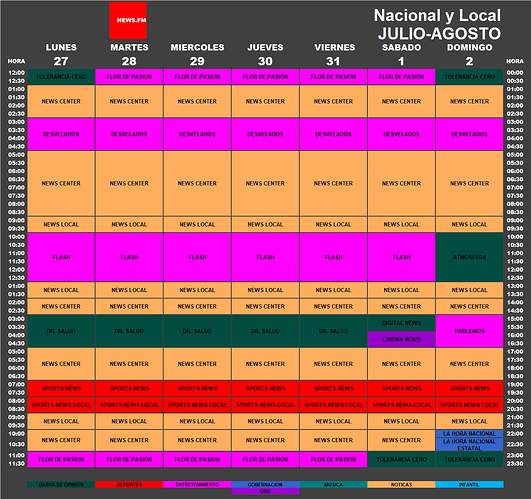This screenshot has height=499, width=531.
Task: Click Sunday's 23:00 TOLERANCIA CERO block
Action: coord(469,459)
